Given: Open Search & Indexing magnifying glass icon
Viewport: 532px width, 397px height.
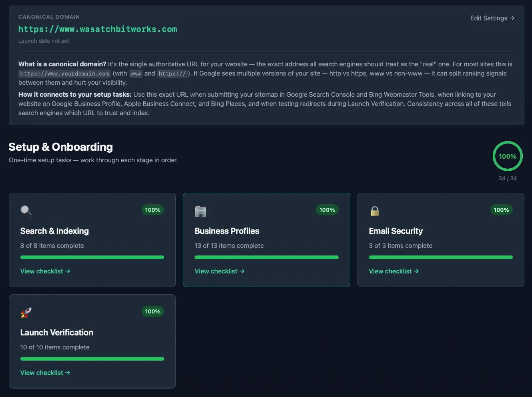Looking at the screenshot, I should pos(26,211).
